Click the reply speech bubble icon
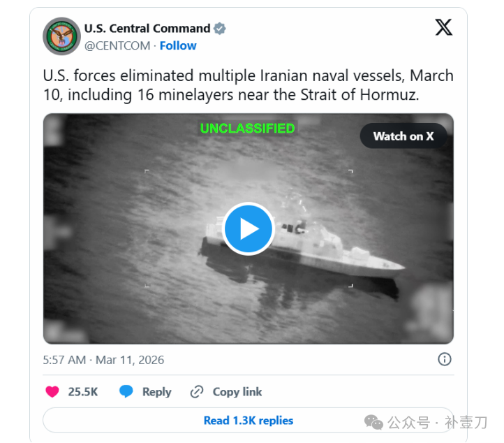The width and height of the screenshot is (504, 443). pyautogui.click(x=126, y=391)
